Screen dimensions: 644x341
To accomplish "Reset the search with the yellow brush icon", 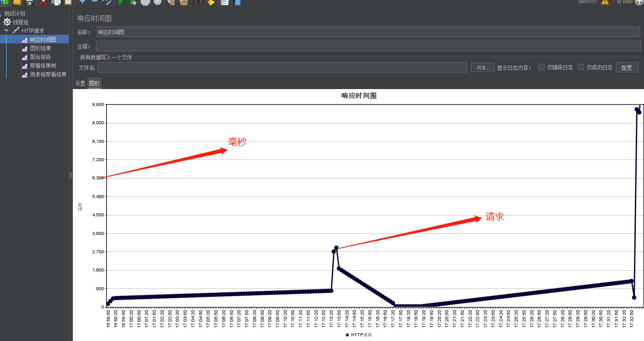I will coord(210,2).
